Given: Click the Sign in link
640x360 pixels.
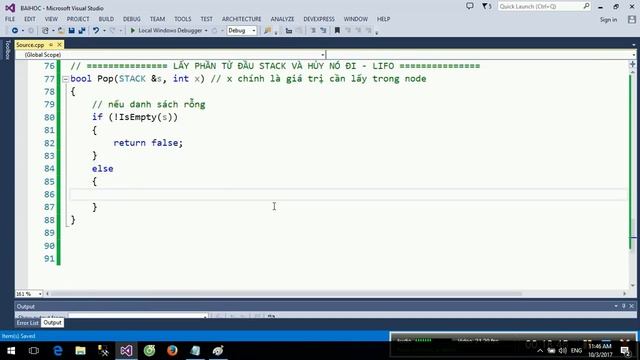Looking at the screenshot, I should tap(608, 20).
